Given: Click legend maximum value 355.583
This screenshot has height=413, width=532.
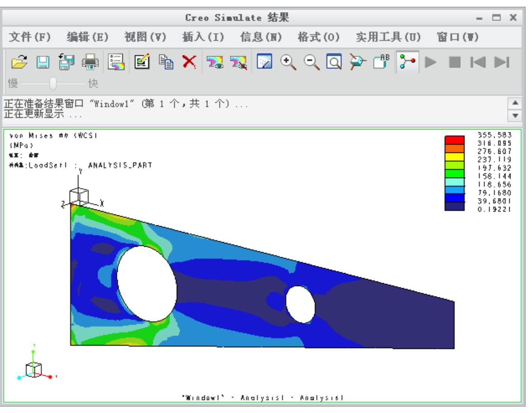Looking at the screenshot, I should pyautogui.click(x=494, y=135).
